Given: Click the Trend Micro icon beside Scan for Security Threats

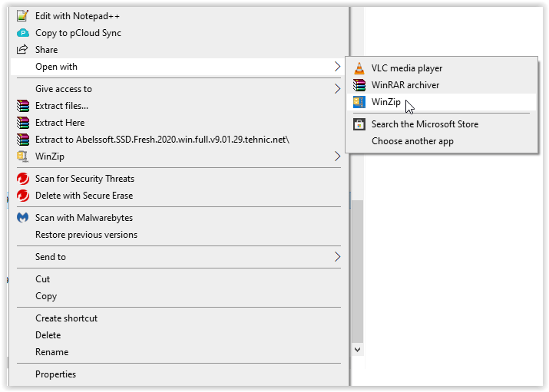Looking at the screenshot, I should pos(23,179).
